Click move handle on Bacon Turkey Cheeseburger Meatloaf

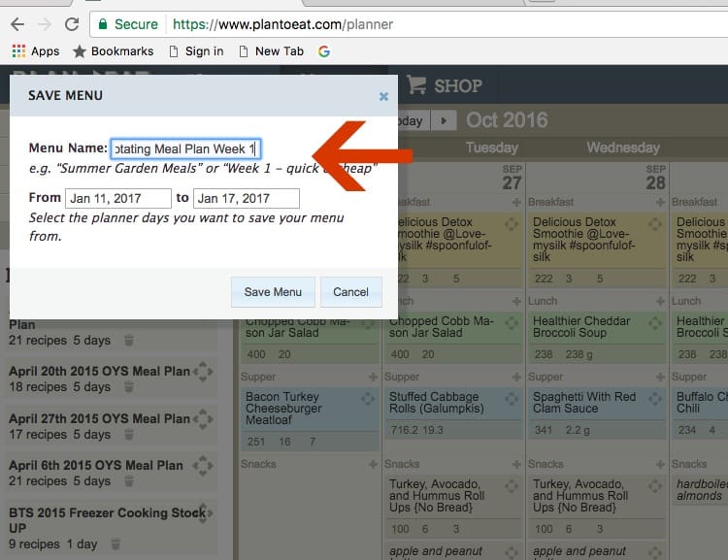[x=368, y=399]
